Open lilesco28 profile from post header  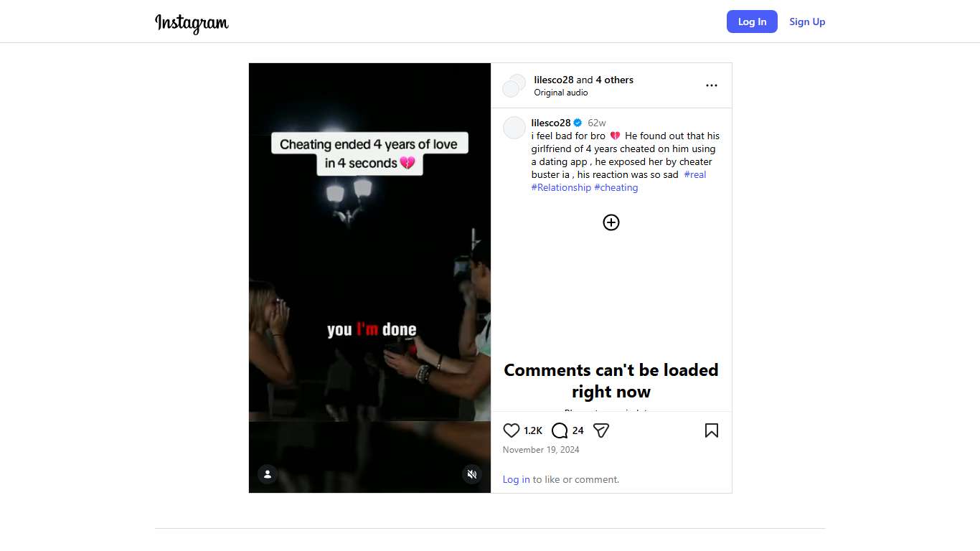[554, 80]
